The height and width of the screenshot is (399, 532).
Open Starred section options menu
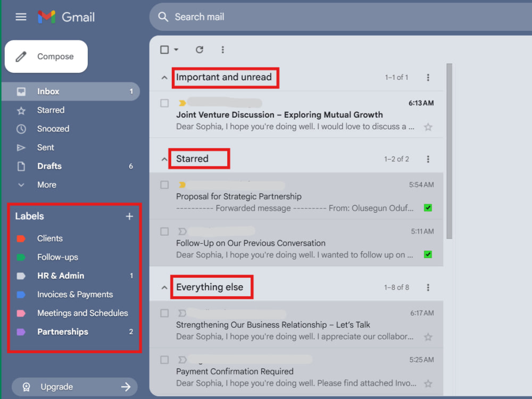coord(428,159)
